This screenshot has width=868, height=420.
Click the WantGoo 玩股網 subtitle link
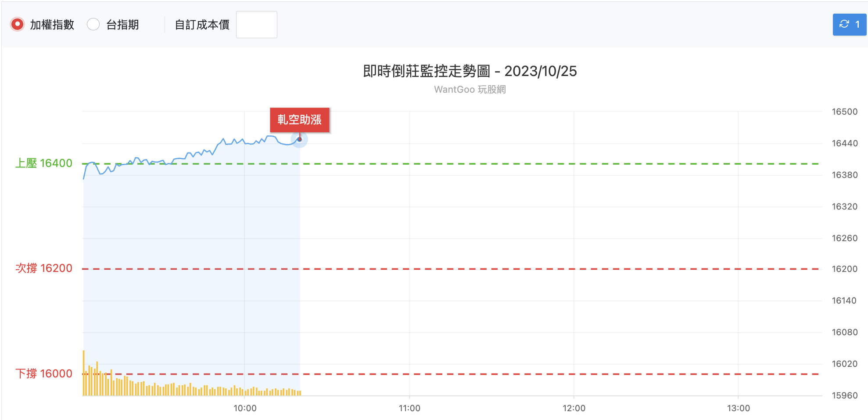(470, 89)
